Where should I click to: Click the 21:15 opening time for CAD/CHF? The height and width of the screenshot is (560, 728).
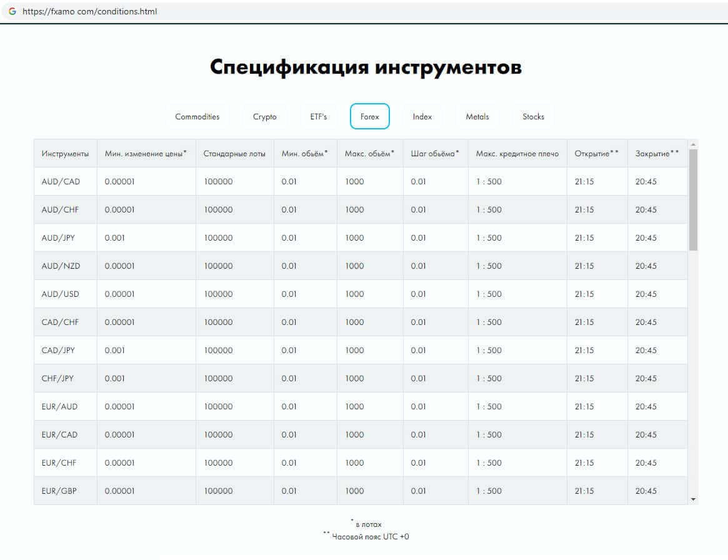584,322
